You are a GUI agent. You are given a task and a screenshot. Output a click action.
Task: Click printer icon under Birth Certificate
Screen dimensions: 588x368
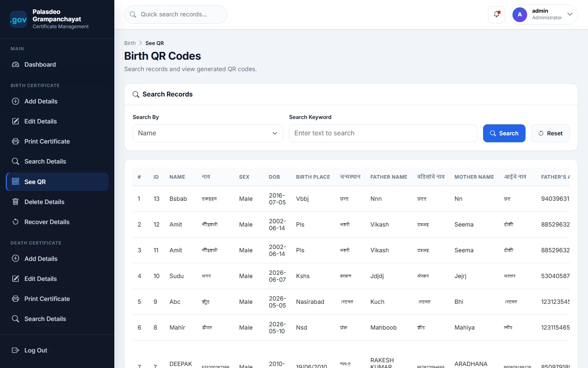[x=16, y=141]
